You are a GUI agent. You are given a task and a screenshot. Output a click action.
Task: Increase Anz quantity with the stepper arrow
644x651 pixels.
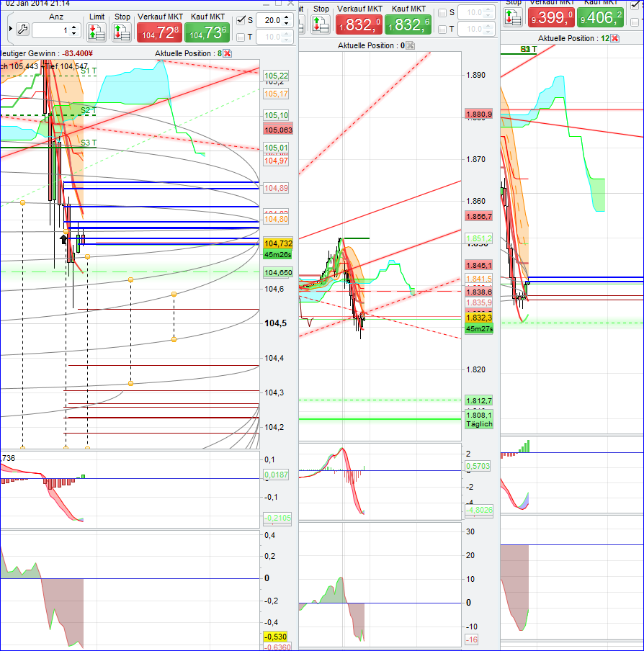74,26
